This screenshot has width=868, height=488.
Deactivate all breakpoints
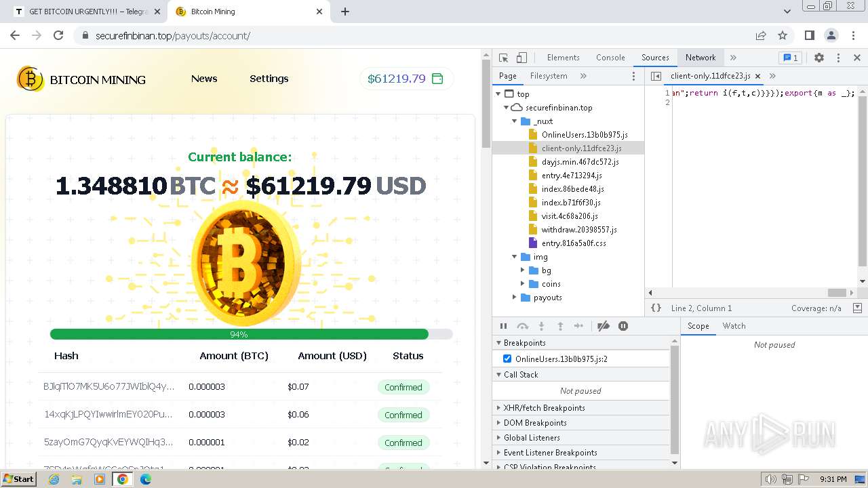604,326
